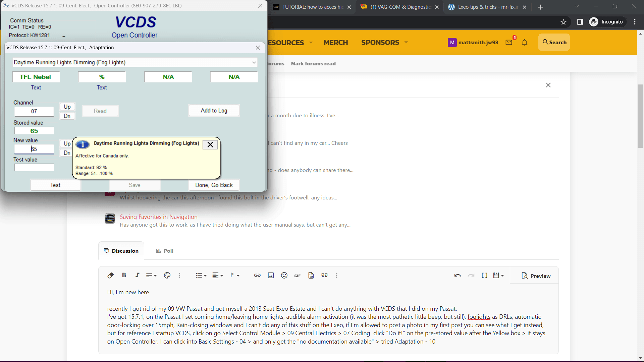Click the Preview button in editor
The height and width of the screenshot is (362, 644).
536,276
